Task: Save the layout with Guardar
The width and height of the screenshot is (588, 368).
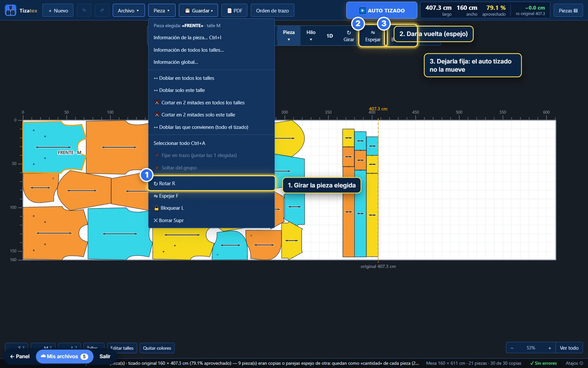Action: pos(198,10)
